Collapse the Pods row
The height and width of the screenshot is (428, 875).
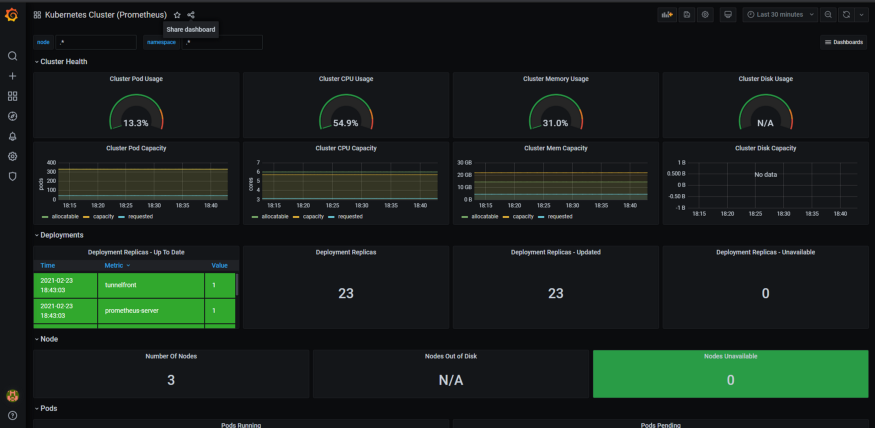point(46,408)
